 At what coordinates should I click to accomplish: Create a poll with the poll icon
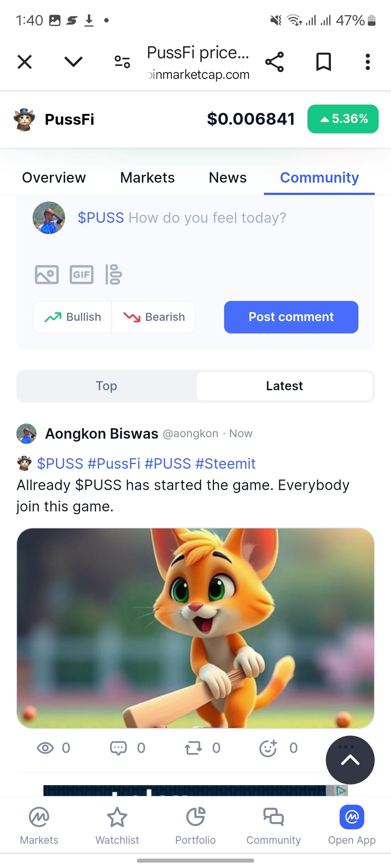click(114, 275)
